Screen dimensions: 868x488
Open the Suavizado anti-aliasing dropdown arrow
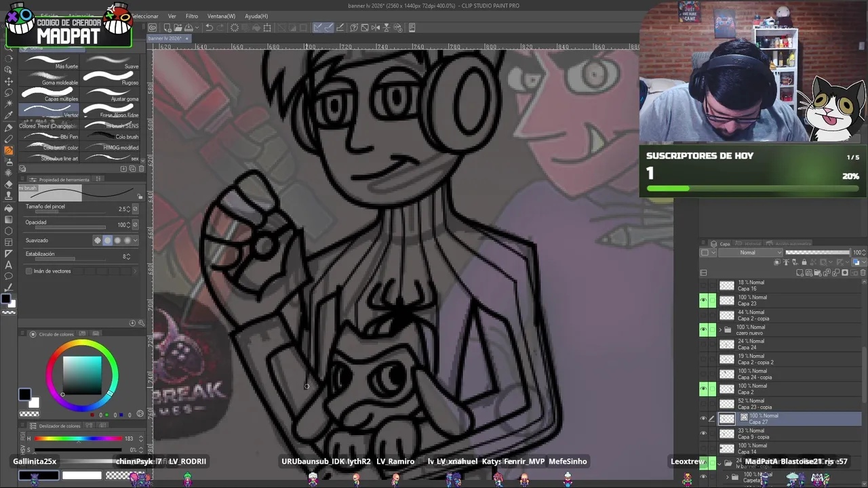(x=135, y=240)
